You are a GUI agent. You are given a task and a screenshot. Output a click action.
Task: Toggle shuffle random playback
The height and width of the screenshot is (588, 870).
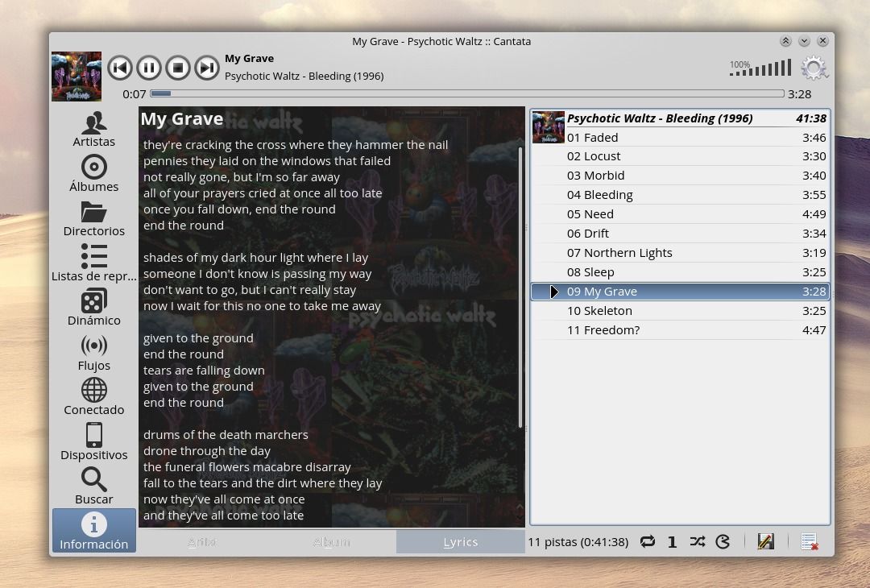[698, 542]
